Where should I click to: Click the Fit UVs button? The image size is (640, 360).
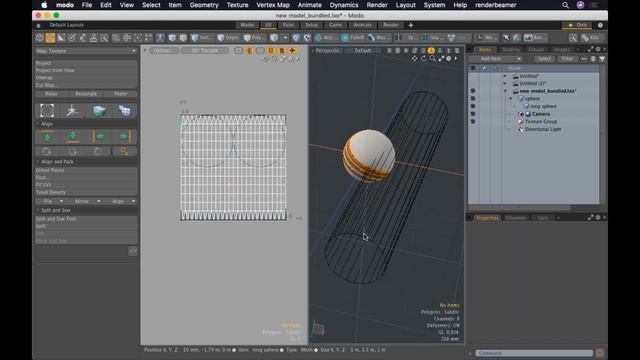[x=86, y=185]
